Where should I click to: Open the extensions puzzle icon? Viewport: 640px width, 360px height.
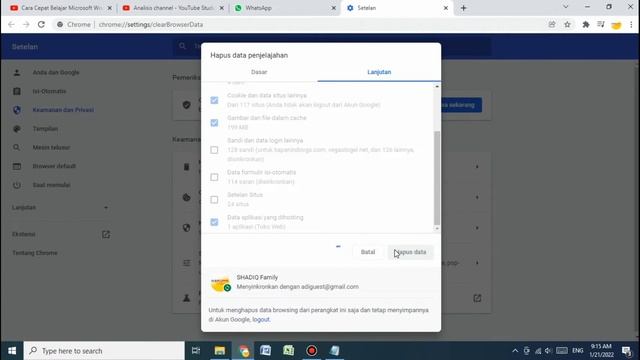click(x=586, y=24)
